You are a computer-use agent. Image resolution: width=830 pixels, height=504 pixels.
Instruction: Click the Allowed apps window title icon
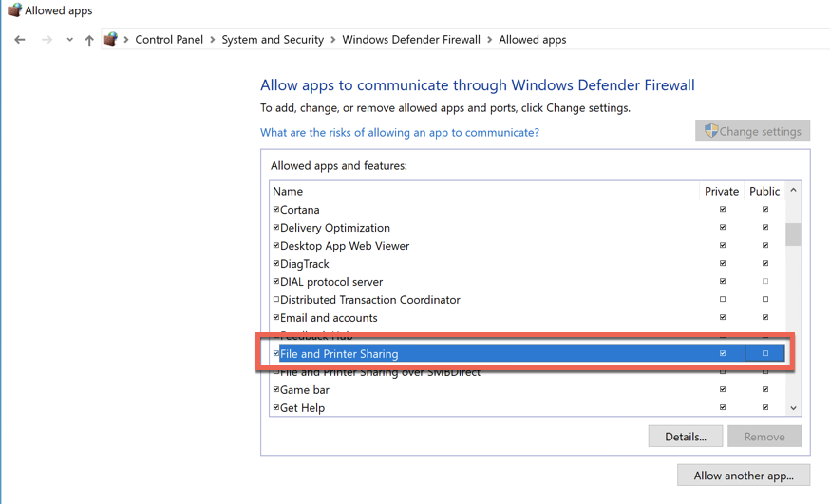(x=14, y=10)
